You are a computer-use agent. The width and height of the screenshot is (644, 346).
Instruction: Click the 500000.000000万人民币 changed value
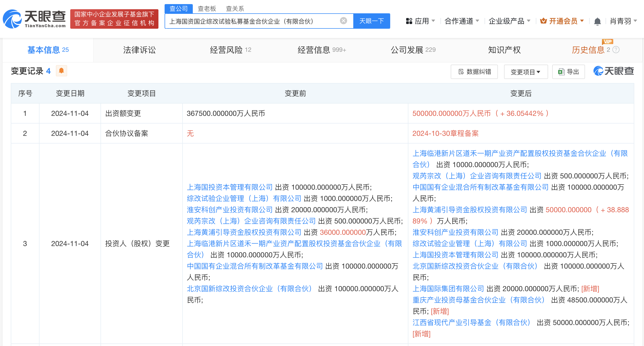tap(480, 113)
